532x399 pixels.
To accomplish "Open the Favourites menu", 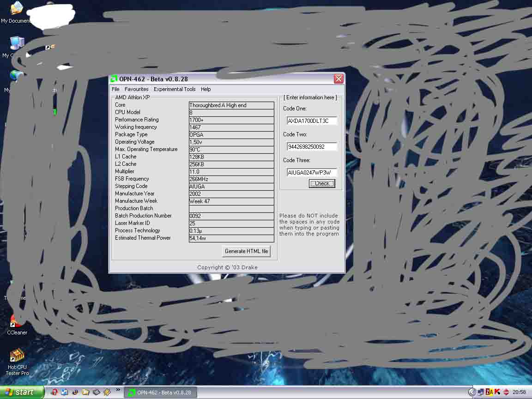I will click(136, 89).
